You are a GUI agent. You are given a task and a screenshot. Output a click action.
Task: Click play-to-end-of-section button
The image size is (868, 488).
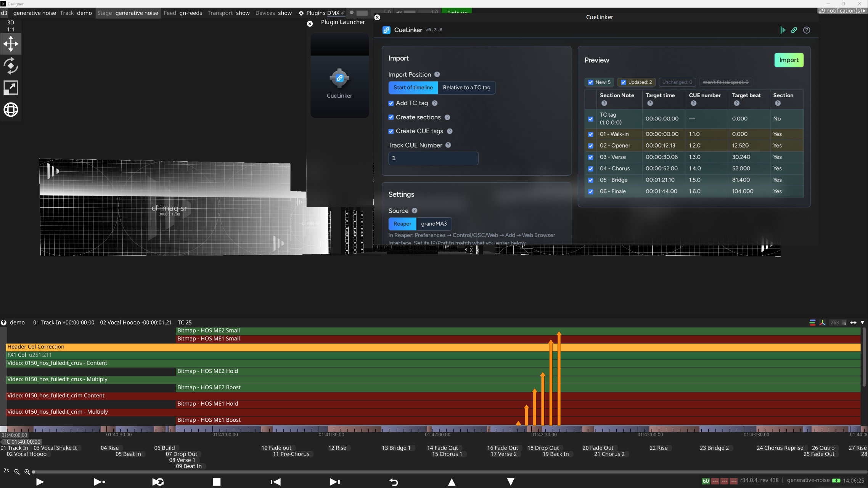pos(99,482)
